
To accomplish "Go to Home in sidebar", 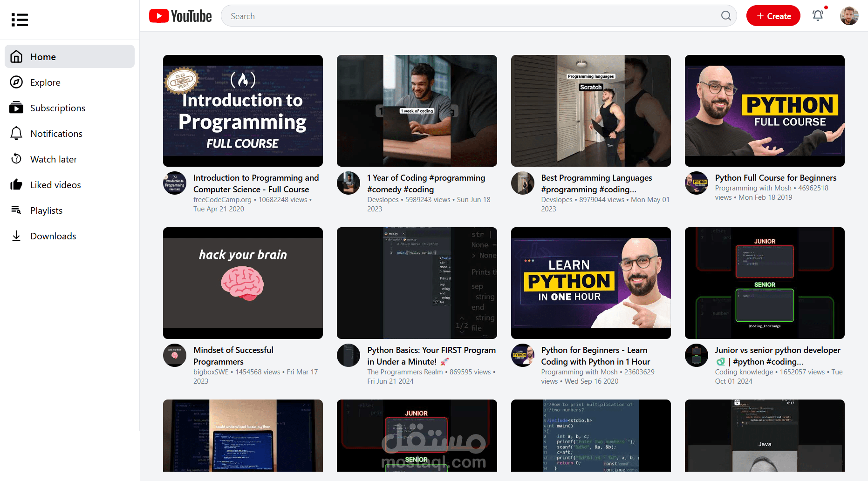I will coord(69,56).
